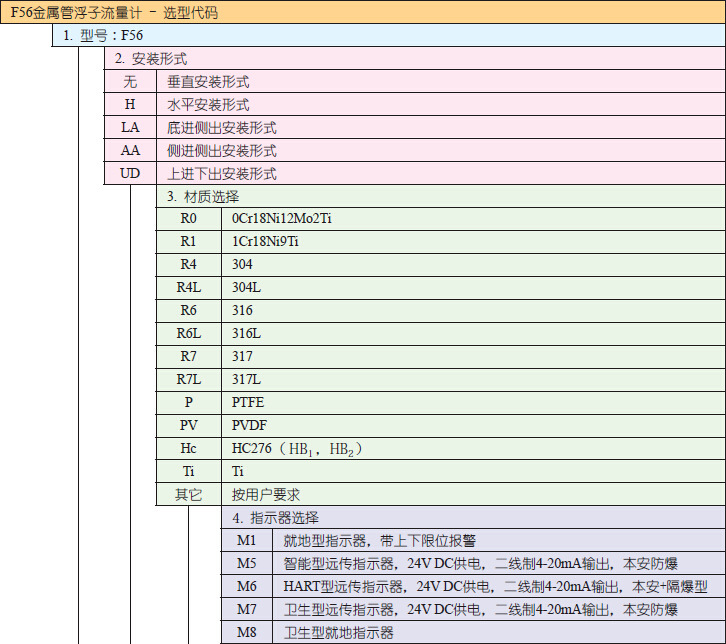Viewport: 726px width, 644px height.
Task: Click the H installation code cell
Action: pyautogui.click(x=130, y=105)
